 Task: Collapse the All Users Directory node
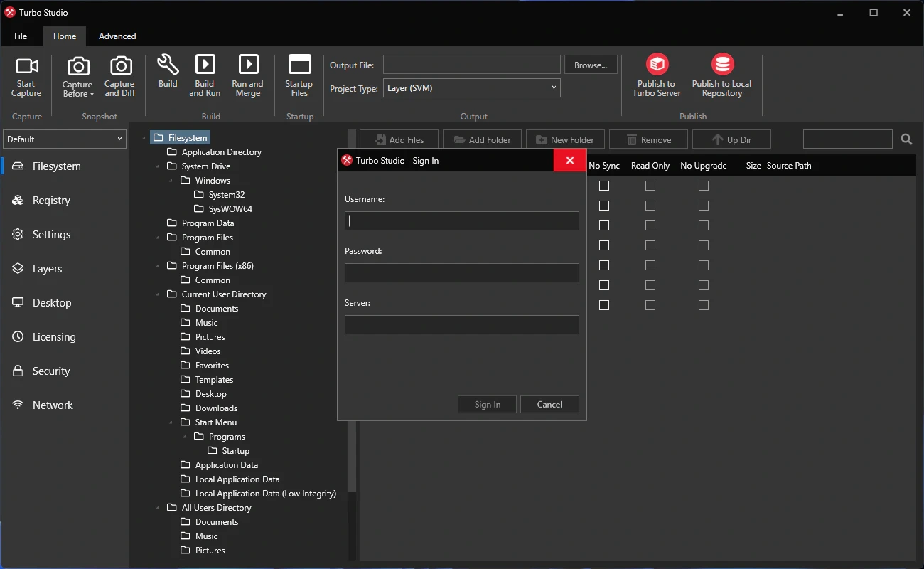[158, 508]
